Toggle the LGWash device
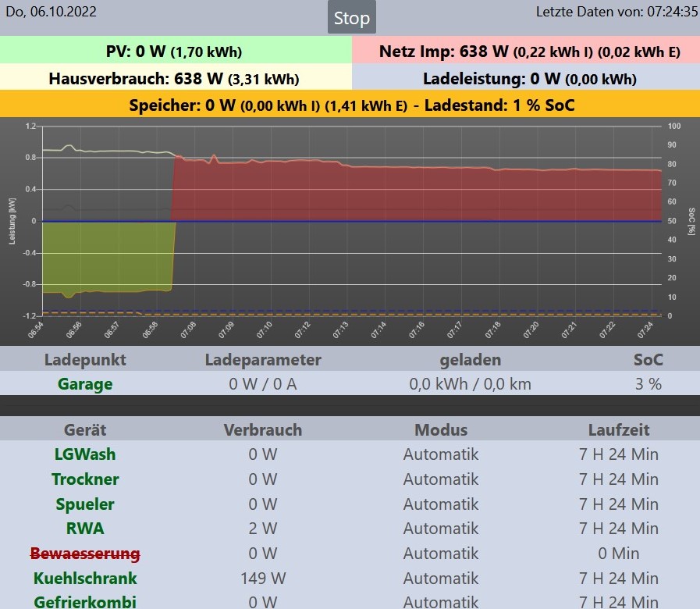This screenshot has width=700, height=609. tap(85, 454)
